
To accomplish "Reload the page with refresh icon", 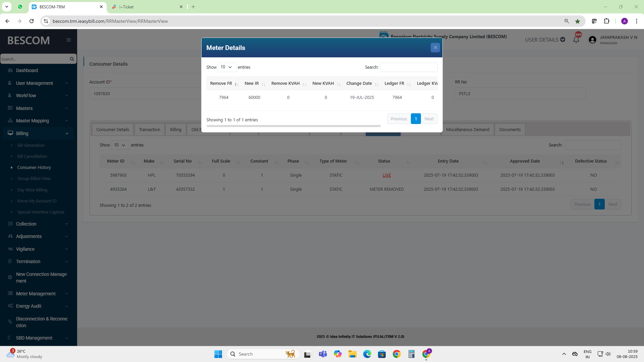I will pyautogui.click(x=32, y=21).
